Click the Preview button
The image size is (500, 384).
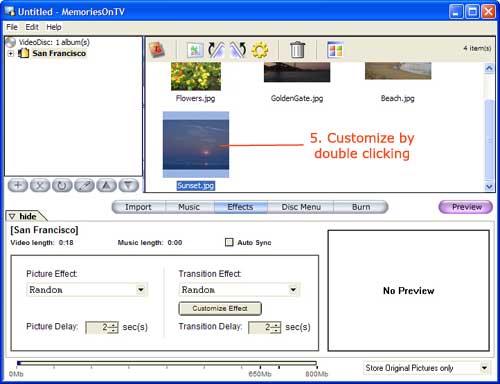tap(466, 207)
